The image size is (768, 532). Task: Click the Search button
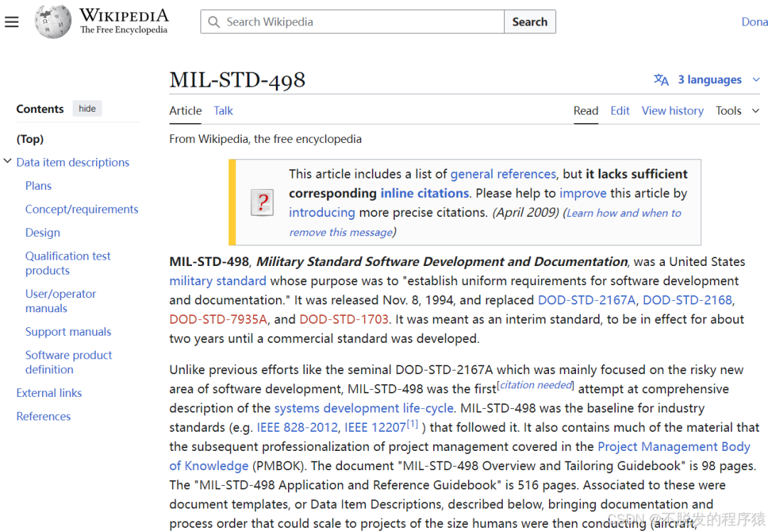[x=530, y=21]
